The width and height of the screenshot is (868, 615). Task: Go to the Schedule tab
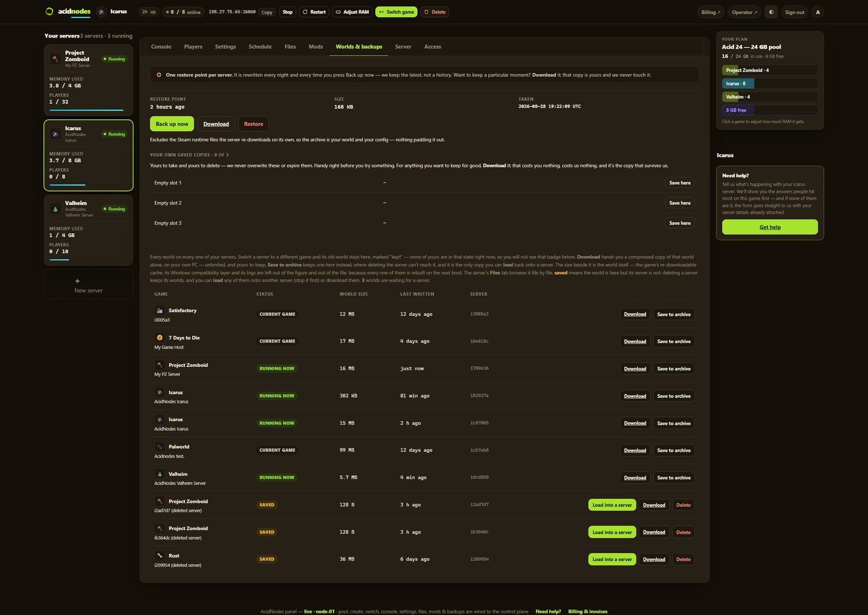point(260,47)
